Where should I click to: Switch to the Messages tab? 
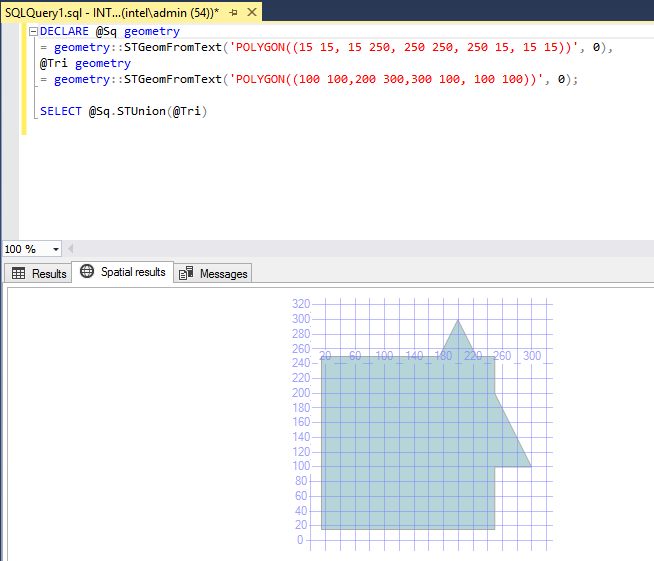pyautogui.click(x=213, y=274)
